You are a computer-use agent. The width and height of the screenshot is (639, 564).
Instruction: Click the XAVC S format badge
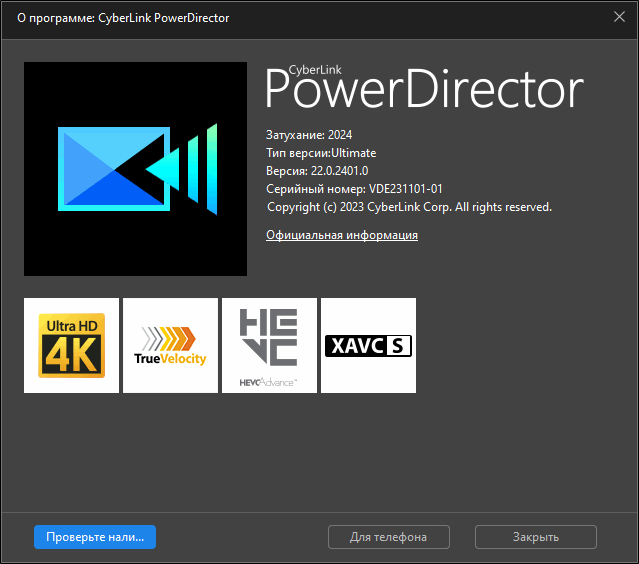coord(368,346)
